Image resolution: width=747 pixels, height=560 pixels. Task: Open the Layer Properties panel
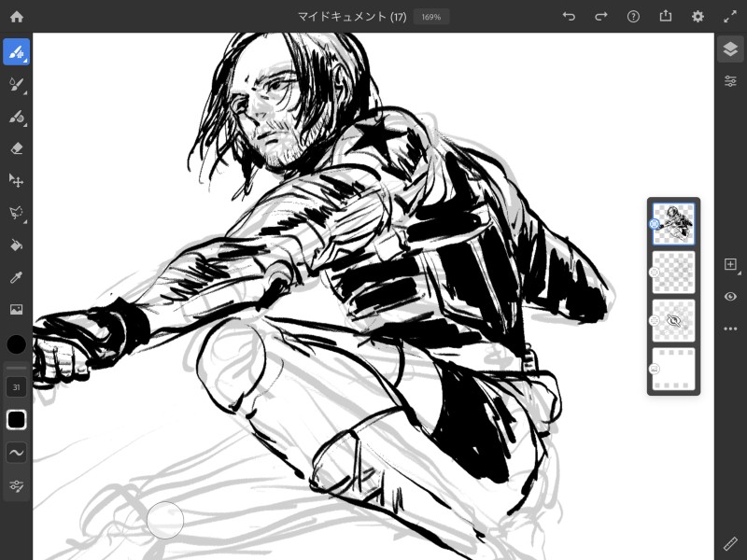(x=730, y=81)
